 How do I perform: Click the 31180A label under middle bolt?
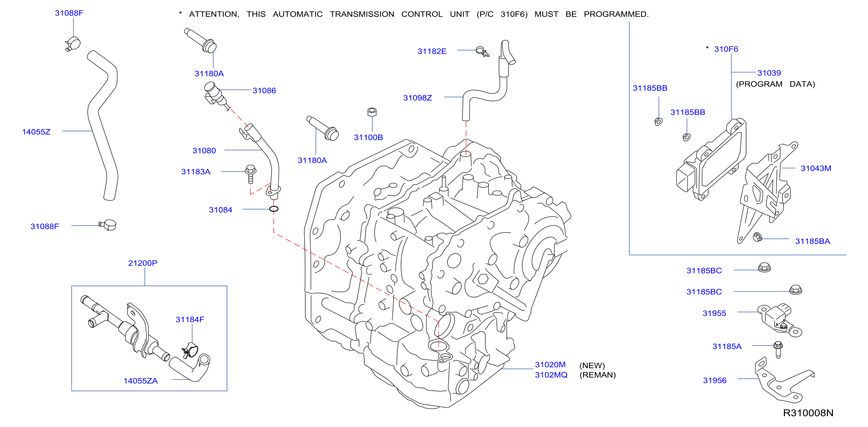[312, 160]
